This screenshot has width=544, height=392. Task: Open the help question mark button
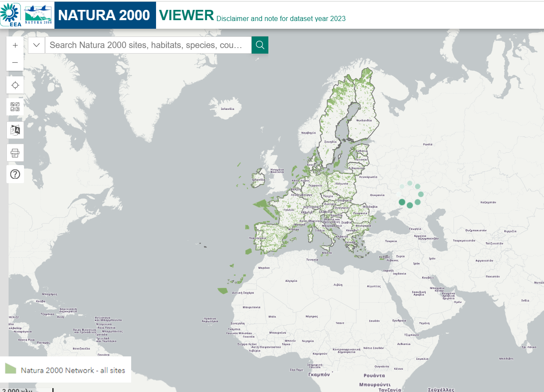[15, 175]
